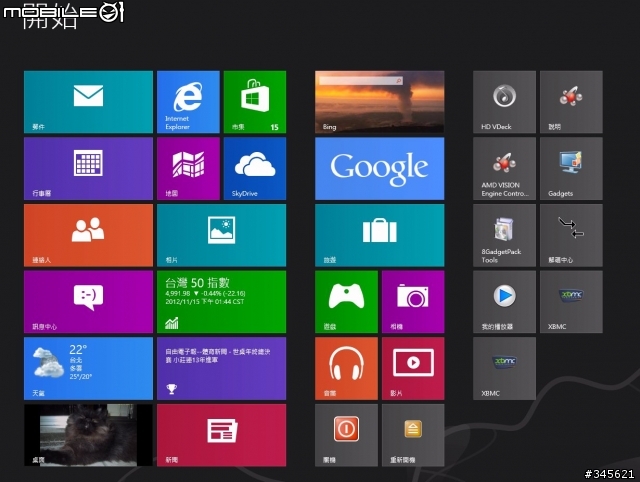Open the Games tile with Xbox controller icon
This screenshot has height=482, width=640.
tap(346, 302)
